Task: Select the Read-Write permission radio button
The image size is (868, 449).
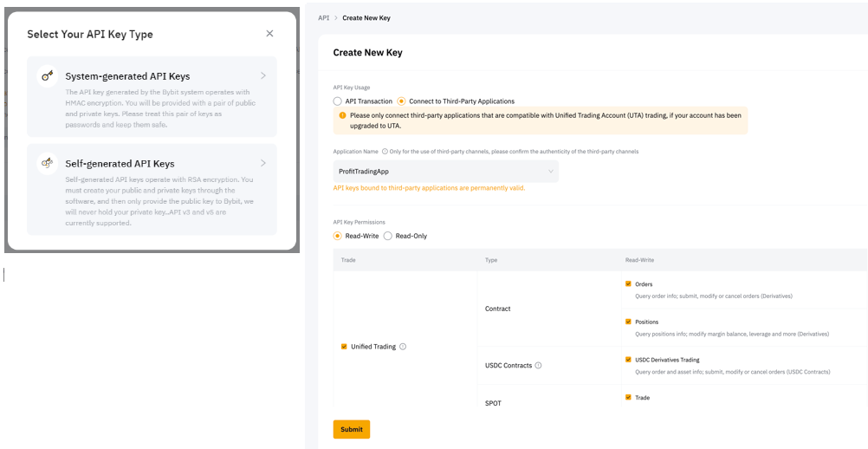Action: (338, 236)
